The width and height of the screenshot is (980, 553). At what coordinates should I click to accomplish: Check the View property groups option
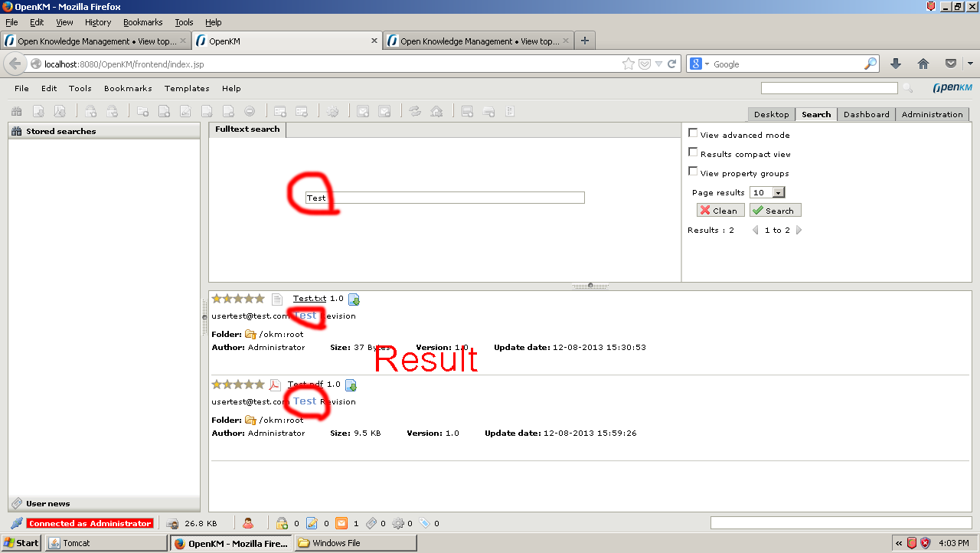click(693, 172)
